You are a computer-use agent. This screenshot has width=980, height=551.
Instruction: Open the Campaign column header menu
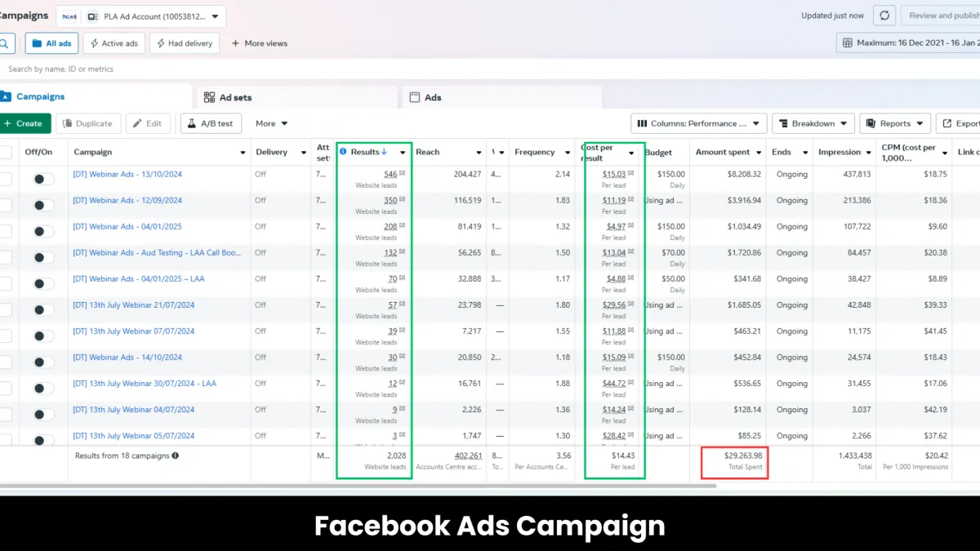coord(243,153)
